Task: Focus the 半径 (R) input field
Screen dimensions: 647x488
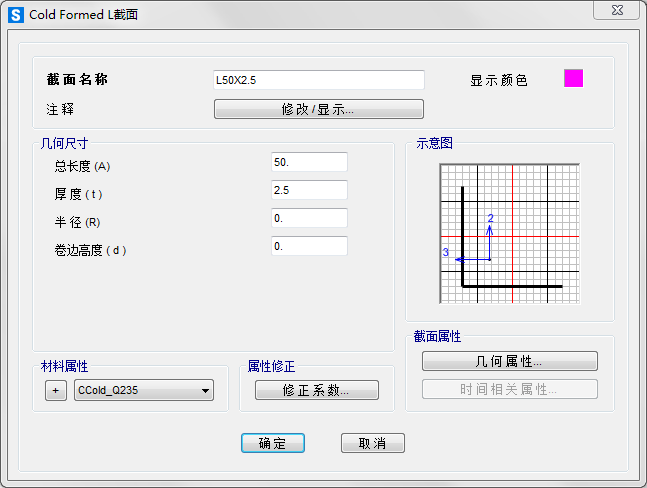Action: click(309, 218)
